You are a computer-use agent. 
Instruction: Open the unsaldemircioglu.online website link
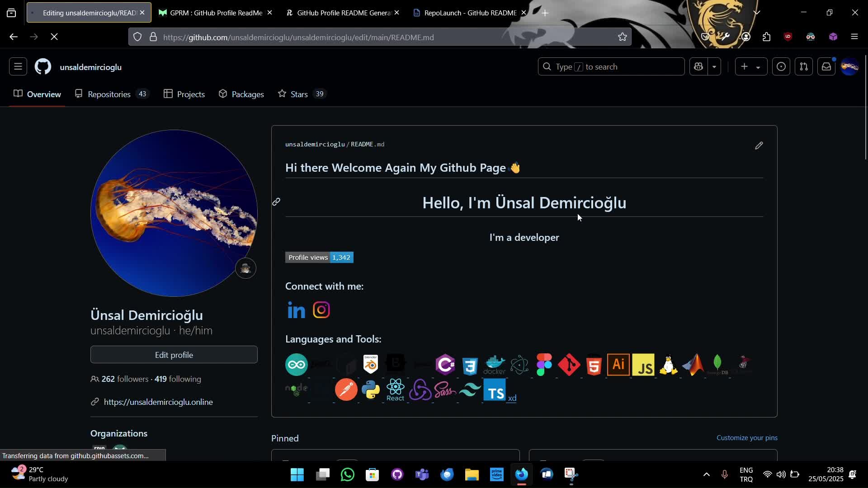(158, 402)
